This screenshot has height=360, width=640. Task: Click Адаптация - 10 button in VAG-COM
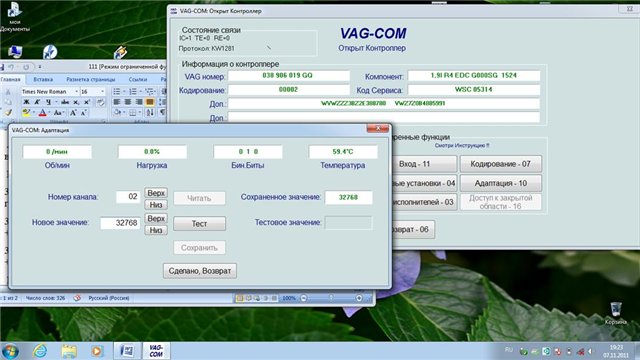pos(501,183)
